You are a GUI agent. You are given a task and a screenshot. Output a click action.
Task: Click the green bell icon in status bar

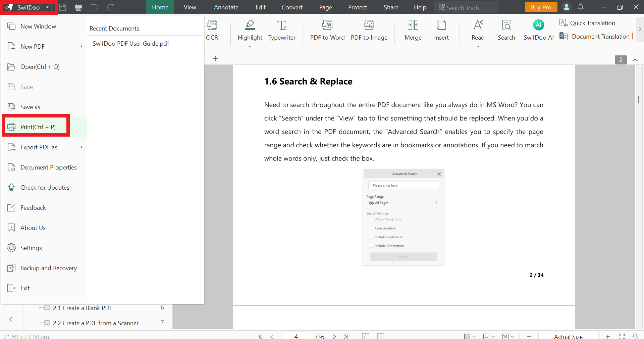pos(635,336)
